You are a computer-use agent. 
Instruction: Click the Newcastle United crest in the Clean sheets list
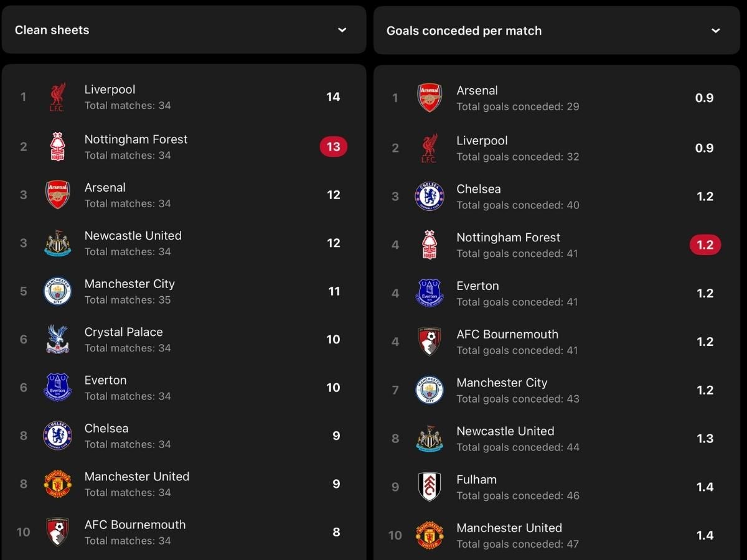57,243
